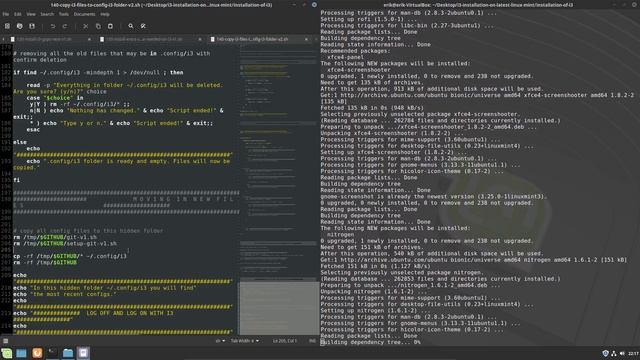This screenshot has width=640, height=360.
Task: Toggle the side pane icon in status bar
Action: point(5,341)
